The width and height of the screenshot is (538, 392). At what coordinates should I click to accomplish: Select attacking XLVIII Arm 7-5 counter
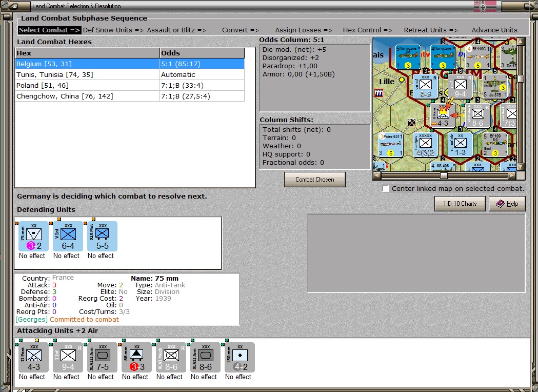[102, 357]
